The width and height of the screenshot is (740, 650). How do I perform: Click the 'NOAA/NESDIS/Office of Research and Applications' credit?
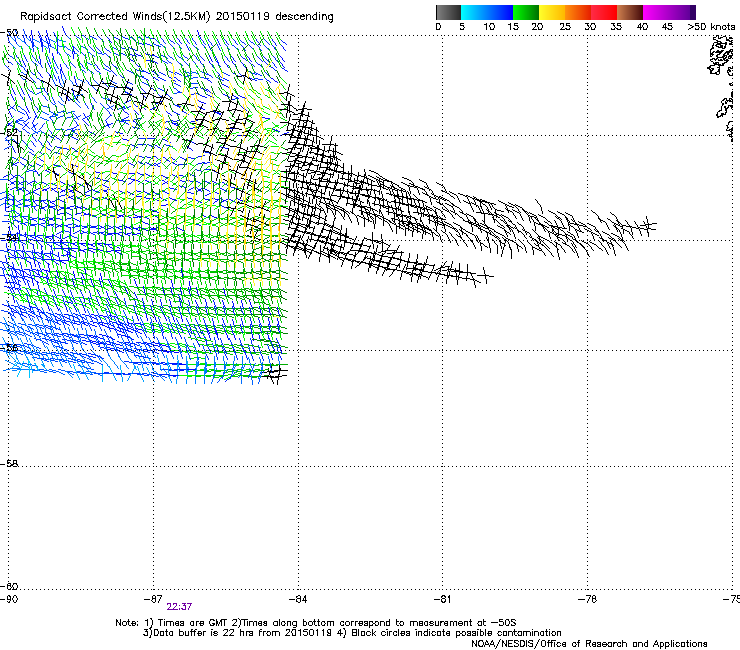(x=589, y=644)
